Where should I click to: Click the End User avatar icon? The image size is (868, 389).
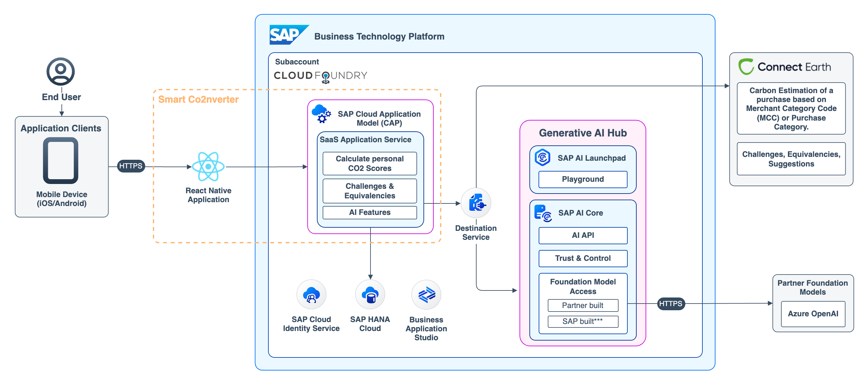(x=61, y=71)
